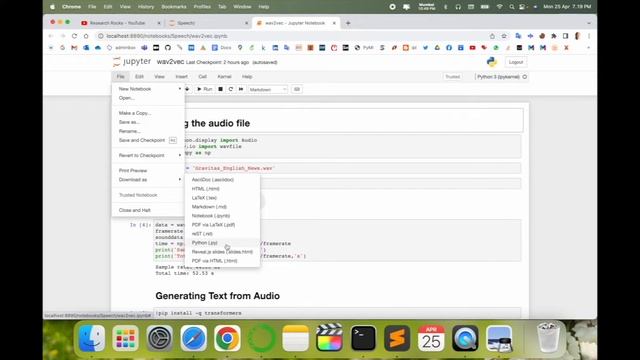640x360 pixels.
Task: Open the Jupyter Edit menu
Action: (139, 77)
